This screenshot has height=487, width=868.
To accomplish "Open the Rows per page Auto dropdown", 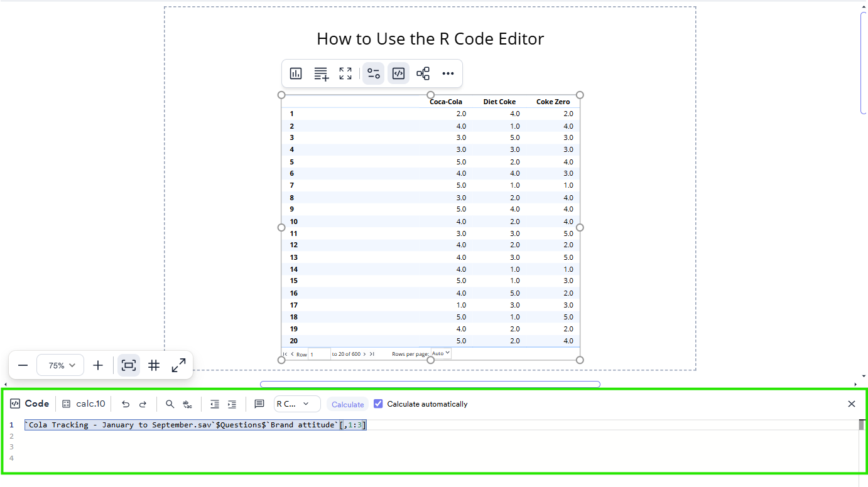I will click(441, 353).
